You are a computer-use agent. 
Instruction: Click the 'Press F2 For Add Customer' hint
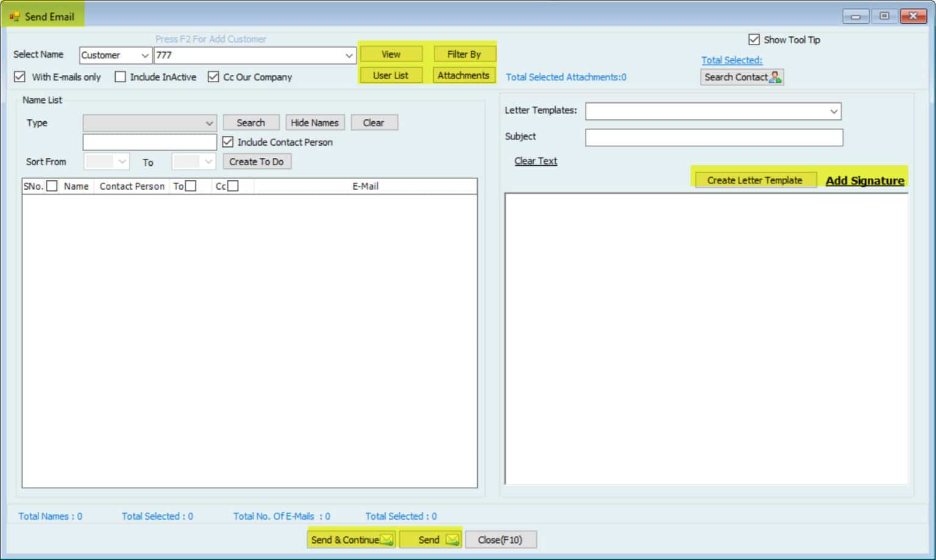[x=210, y=39]
